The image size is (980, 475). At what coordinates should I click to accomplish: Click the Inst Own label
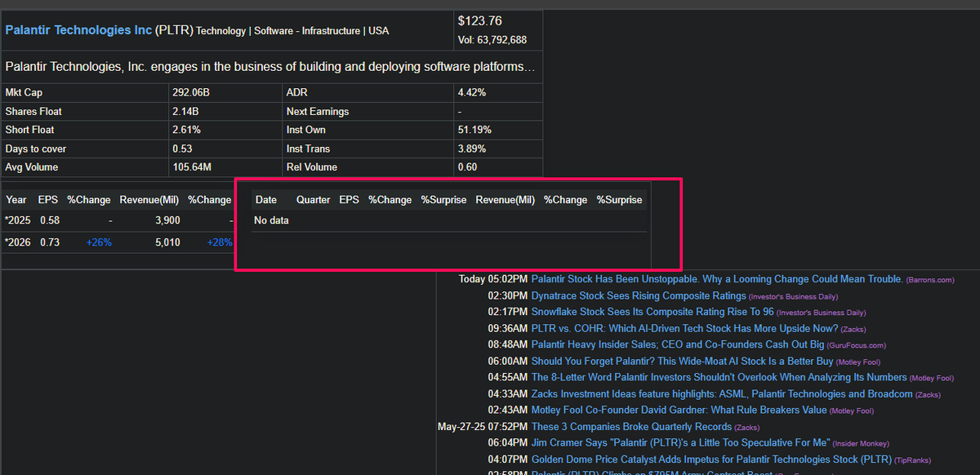(306, 131)
